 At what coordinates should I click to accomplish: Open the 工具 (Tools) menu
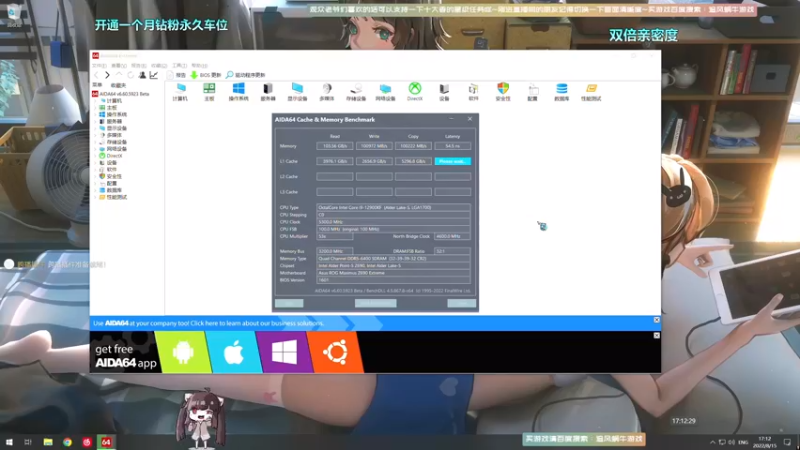point(179,66)
